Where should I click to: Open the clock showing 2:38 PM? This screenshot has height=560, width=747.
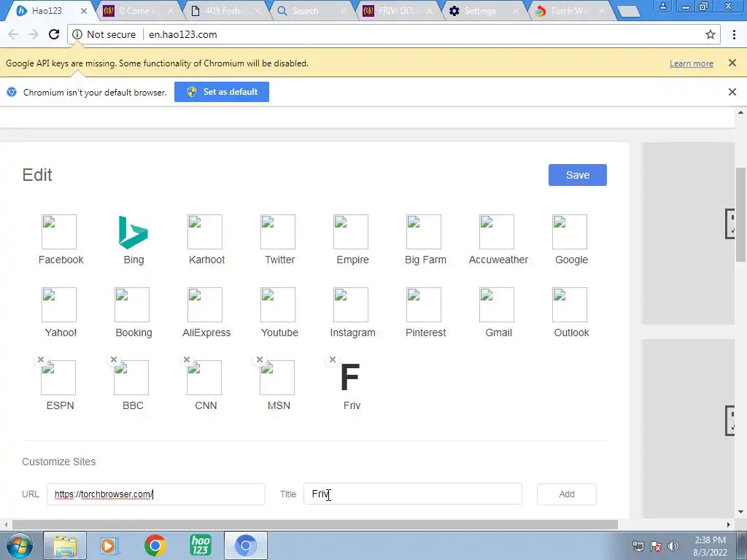click(x=710, y=546)
